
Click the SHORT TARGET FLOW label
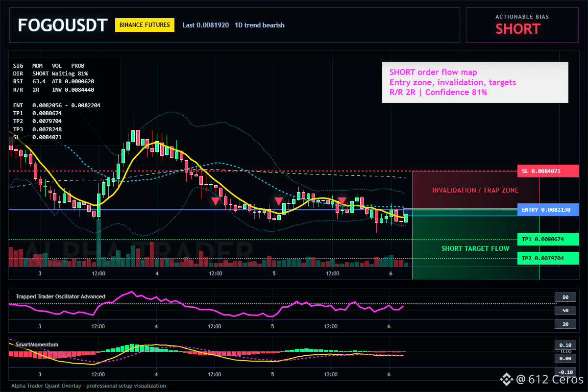[475, 248]
